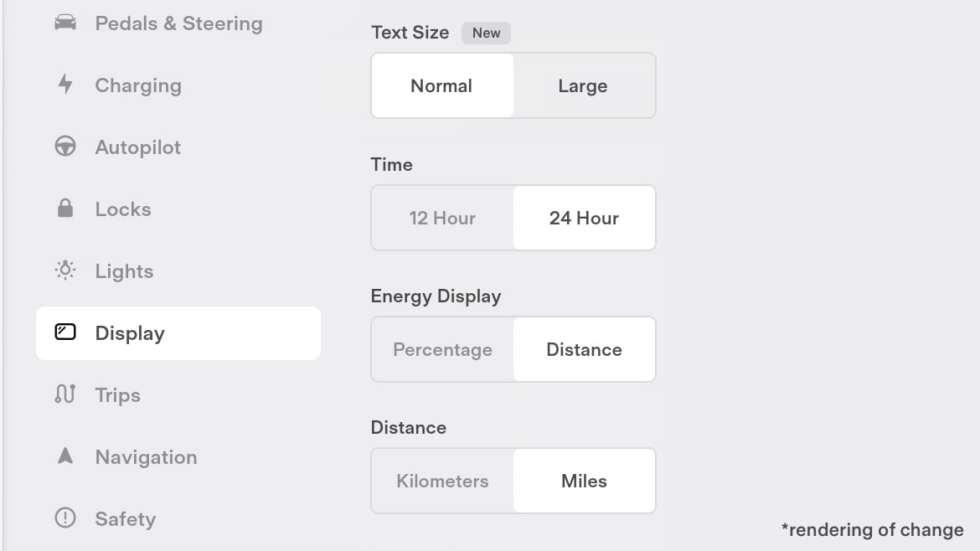
Task: Click the car icon for Pedals & Steering
Action: [65, 23]
